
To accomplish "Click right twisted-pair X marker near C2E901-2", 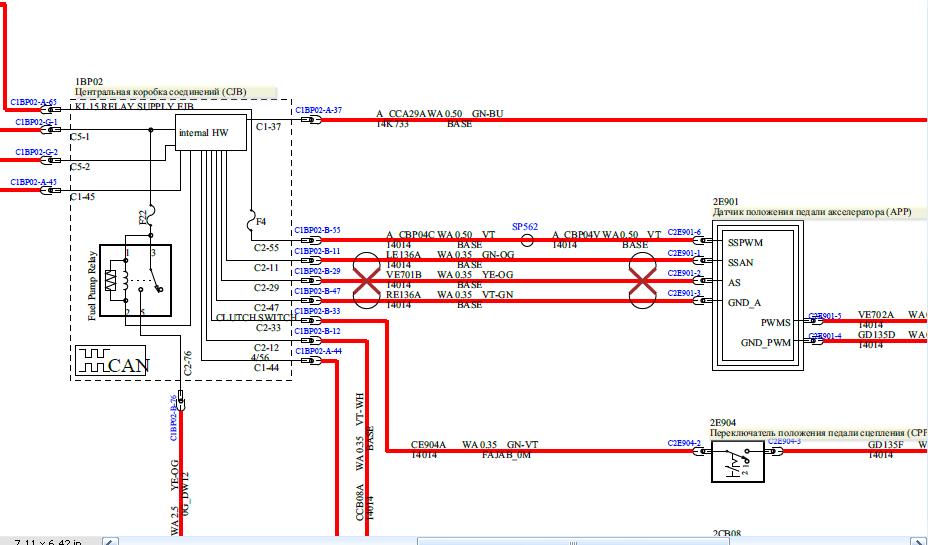I will click(x=642, y=281).
